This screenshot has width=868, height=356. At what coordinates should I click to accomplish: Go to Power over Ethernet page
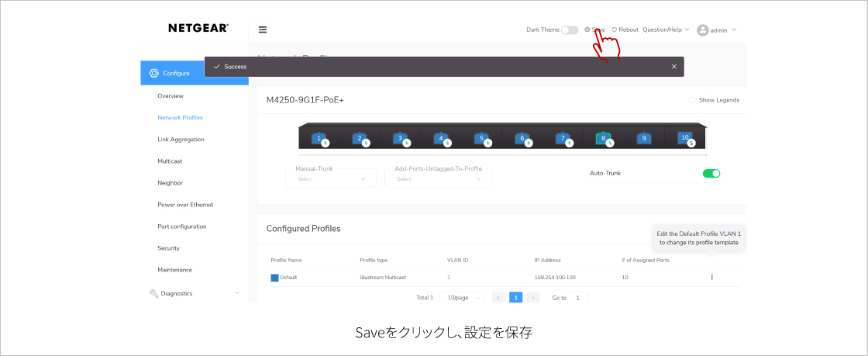tap(185, 205)
